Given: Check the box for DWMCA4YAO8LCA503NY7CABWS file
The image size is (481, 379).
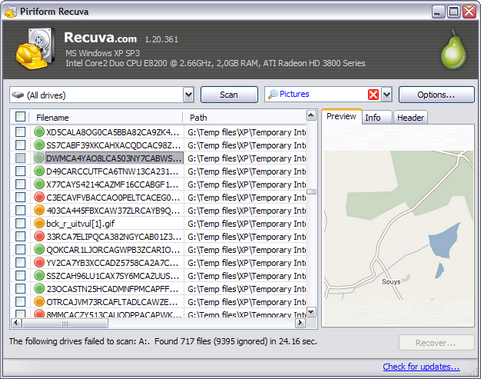Looking at the screenshot, I should [x=20, y=158].
